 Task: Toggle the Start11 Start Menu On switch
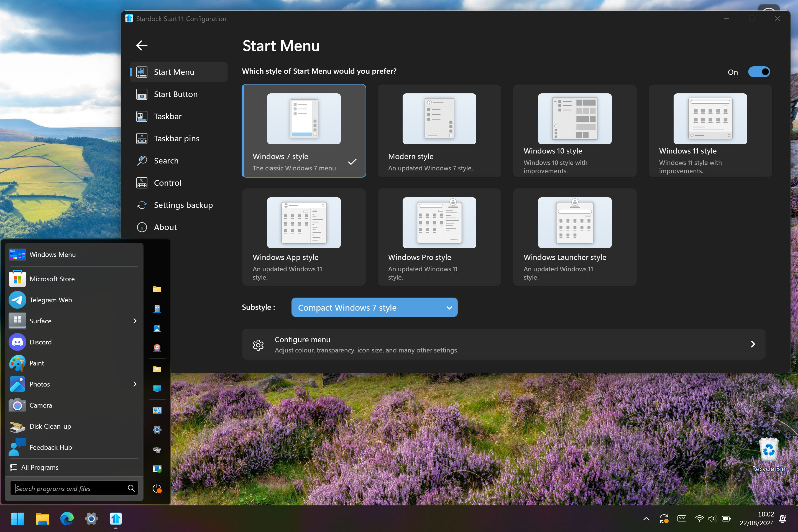click(759, 72)
